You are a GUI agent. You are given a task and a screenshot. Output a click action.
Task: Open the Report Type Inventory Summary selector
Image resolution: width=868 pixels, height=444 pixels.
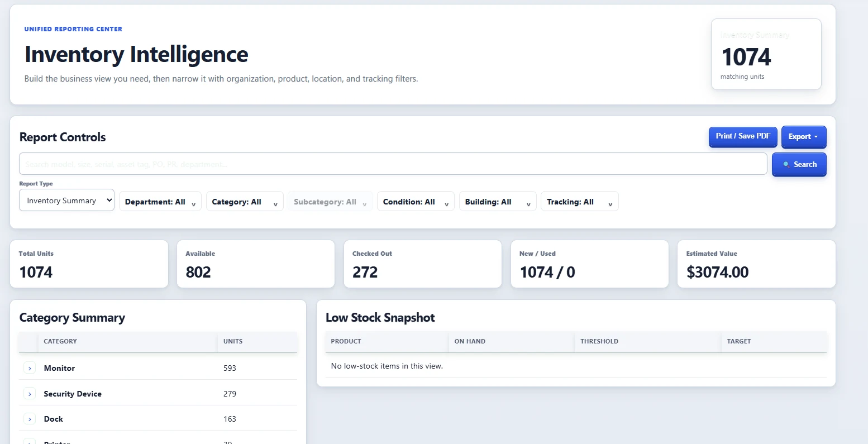[x=66, y=201]
